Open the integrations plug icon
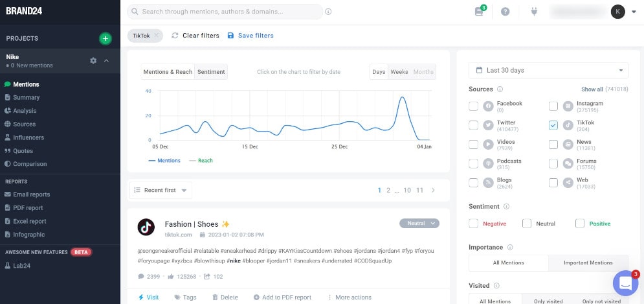This screenshot has height=304, width=644. click(x=534, y=12)
